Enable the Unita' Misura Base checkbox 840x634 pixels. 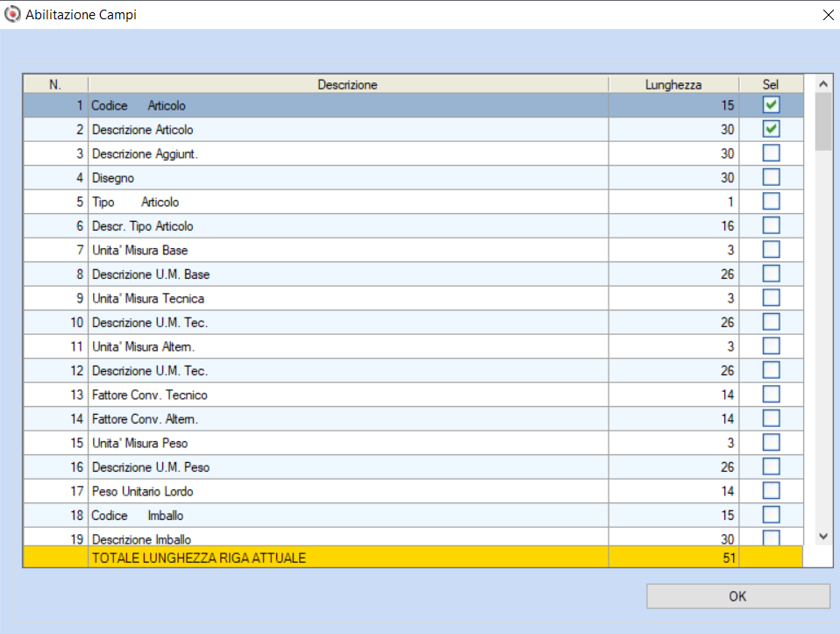click(x=771, y=250)
